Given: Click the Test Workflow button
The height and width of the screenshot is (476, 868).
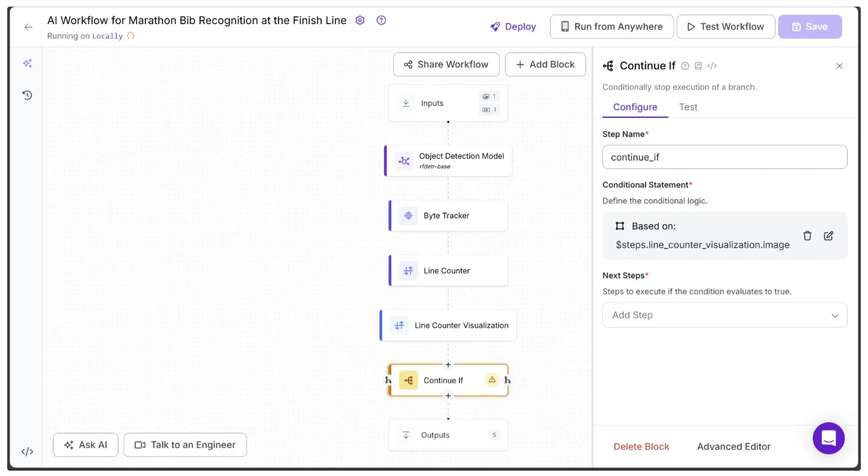Looking at the screenshot, I should (726, 26).
